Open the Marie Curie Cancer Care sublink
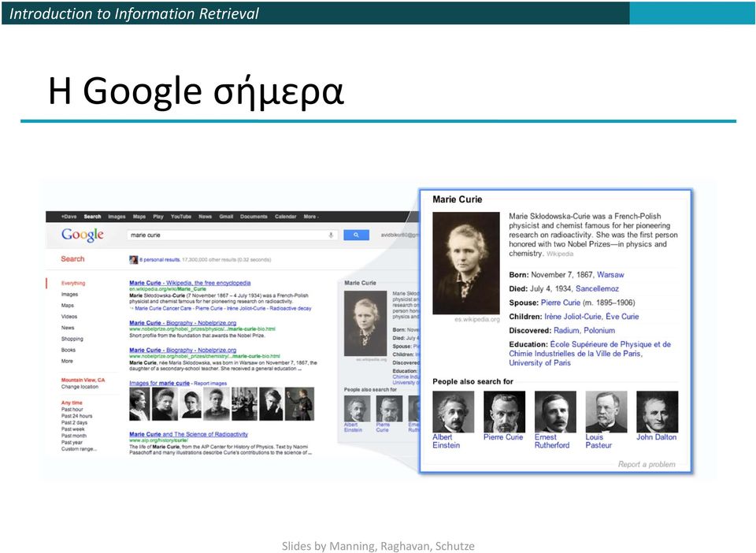Image resolution: width=756 pixels, height=553 pixels. click(163, 308)
